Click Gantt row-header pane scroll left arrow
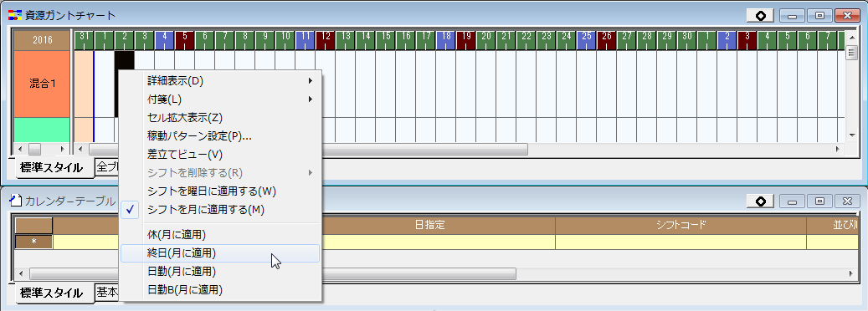Screen dimensions: 868x311 point(20,150)
